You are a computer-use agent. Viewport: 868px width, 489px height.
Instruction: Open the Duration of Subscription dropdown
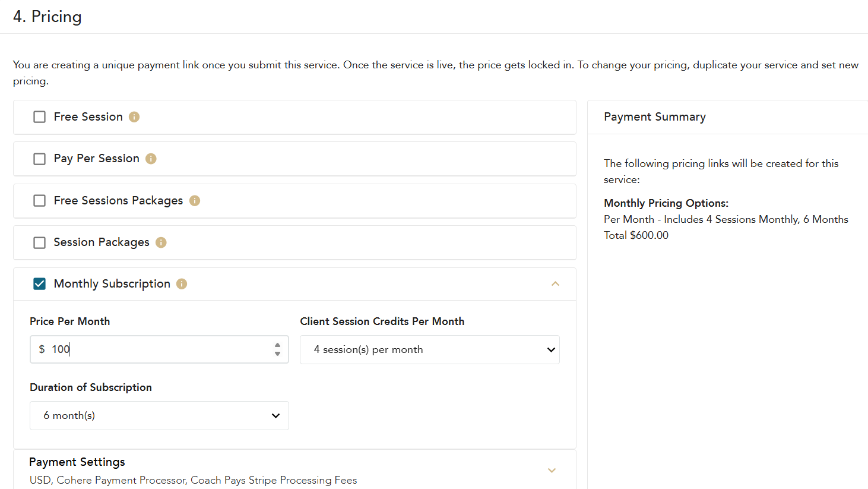[159, 415]
